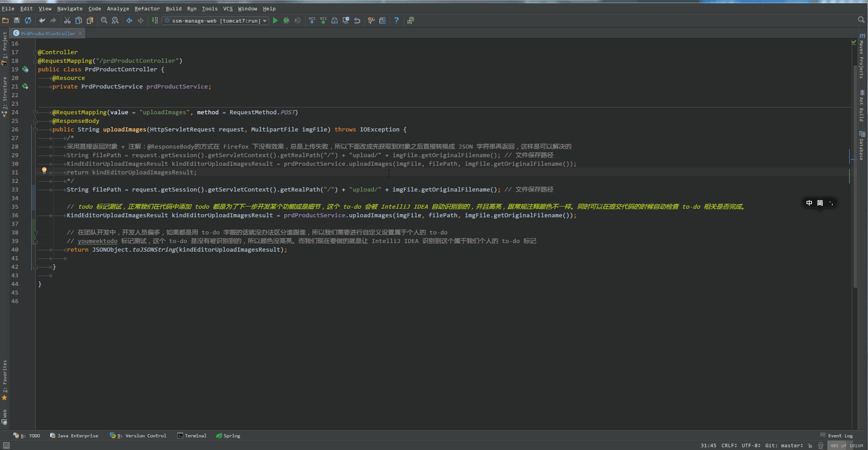Open the UTF-8 file encoding selector
The width and height of the screenshot is (868, 450).
click(x=751, y=445)
